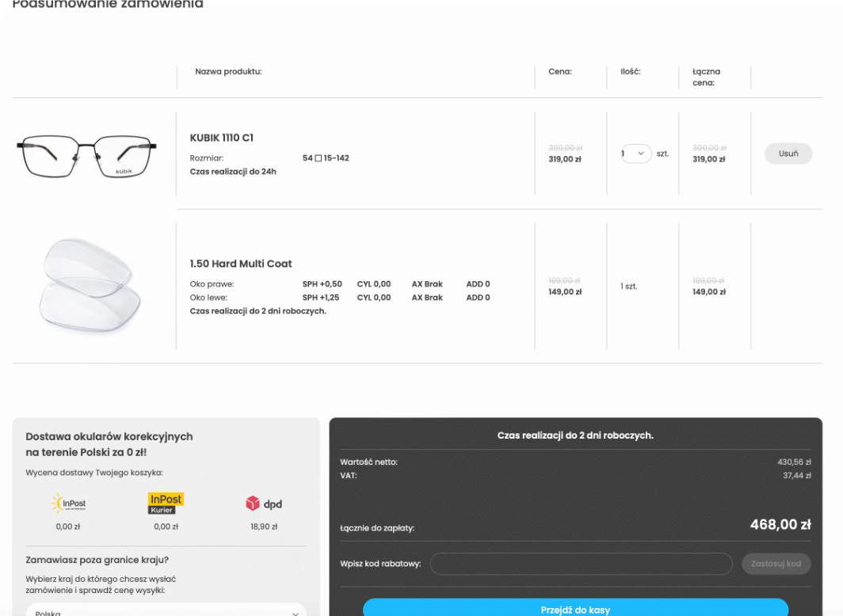The width and height of the screenshot is (843, 616).
Task: Click the 468,00 zł total amount
Action: tap(780, 525)
